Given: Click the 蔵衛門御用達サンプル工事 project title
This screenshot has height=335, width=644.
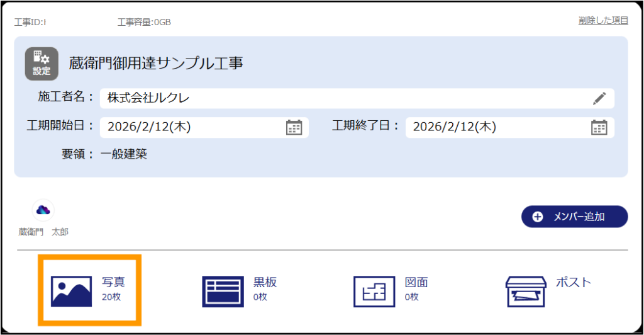Looking at the screenshot, I should pos(156,64).
